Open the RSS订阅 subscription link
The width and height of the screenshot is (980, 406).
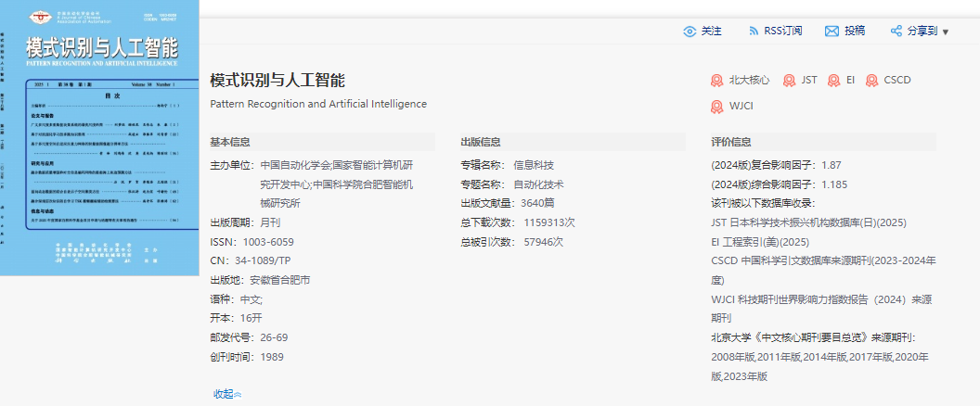coord(783,32)
